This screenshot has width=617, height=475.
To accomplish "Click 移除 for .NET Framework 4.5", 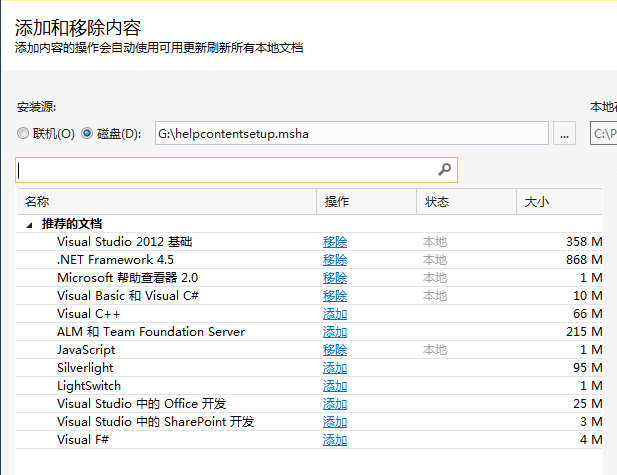I will [335, 260].
